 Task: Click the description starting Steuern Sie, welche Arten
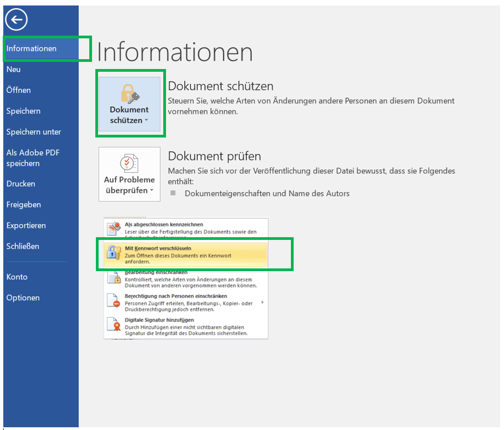311,106
